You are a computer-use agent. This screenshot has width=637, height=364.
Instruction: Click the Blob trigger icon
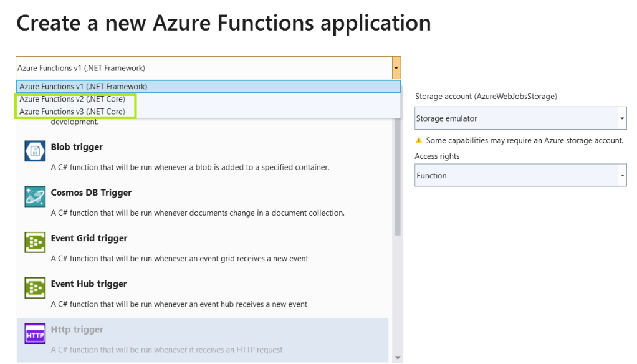tap(35, 151)
